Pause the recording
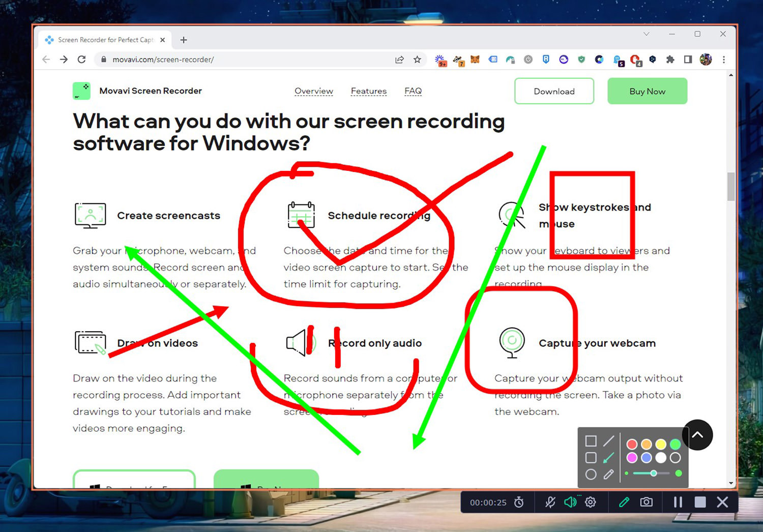763x532 pixels. [678, 503]
